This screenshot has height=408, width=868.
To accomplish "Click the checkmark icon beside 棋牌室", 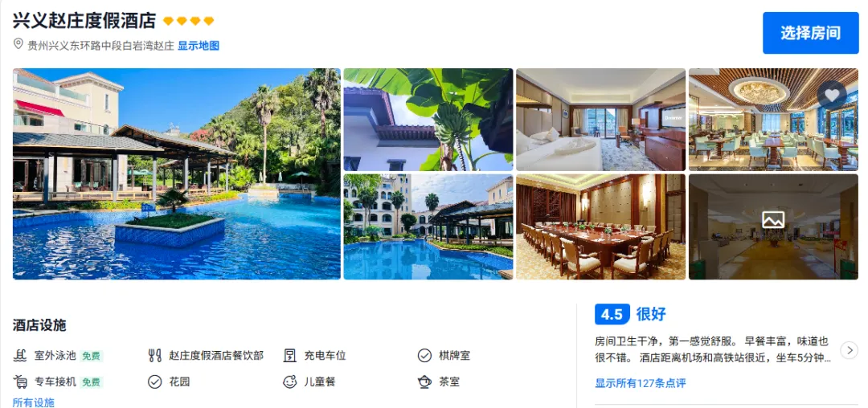I will coord(424,356).
